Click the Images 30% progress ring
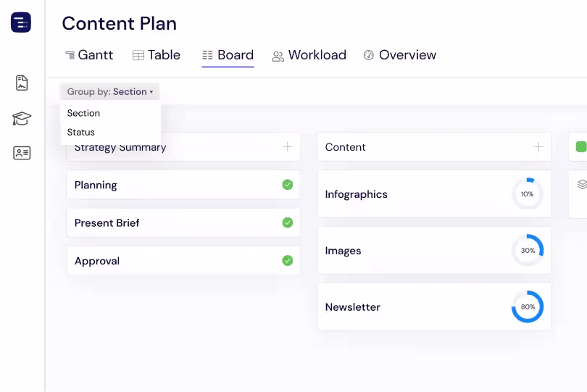This screenshot has height=392, width=587. (527, 250)
